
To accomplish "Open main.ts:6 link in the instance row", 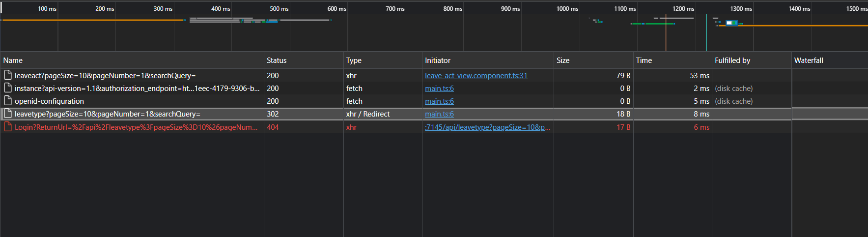I will (439, 89).
